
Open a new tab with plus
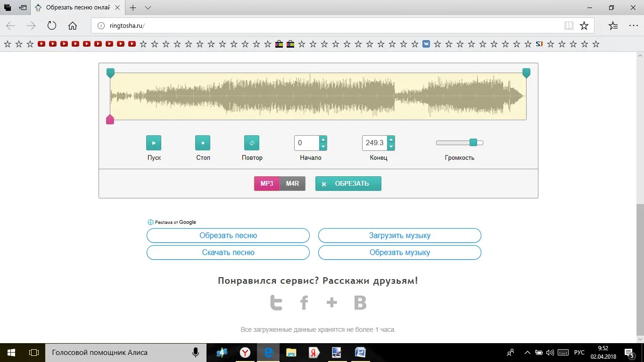point(133,8)
